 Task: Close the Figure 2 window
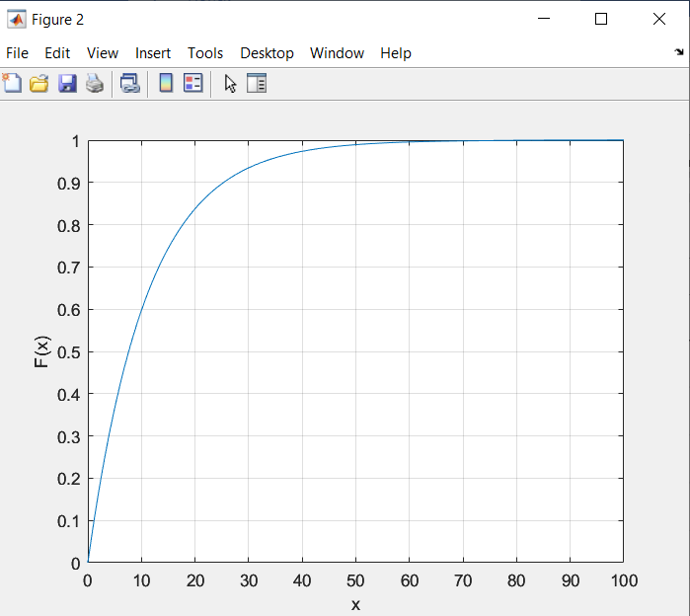tap(659, 19)
